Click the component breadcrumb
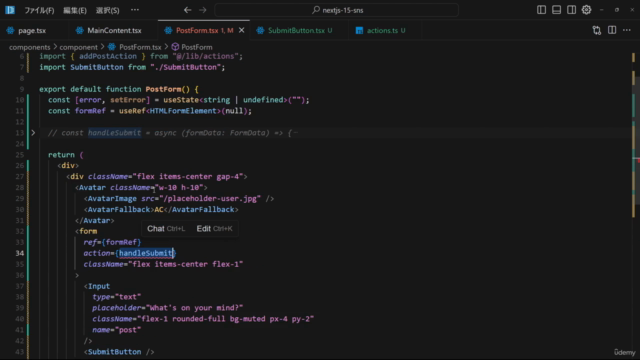The width and height of the screenshot is (640, 360). pyautogui.click(x=78, y=47)
